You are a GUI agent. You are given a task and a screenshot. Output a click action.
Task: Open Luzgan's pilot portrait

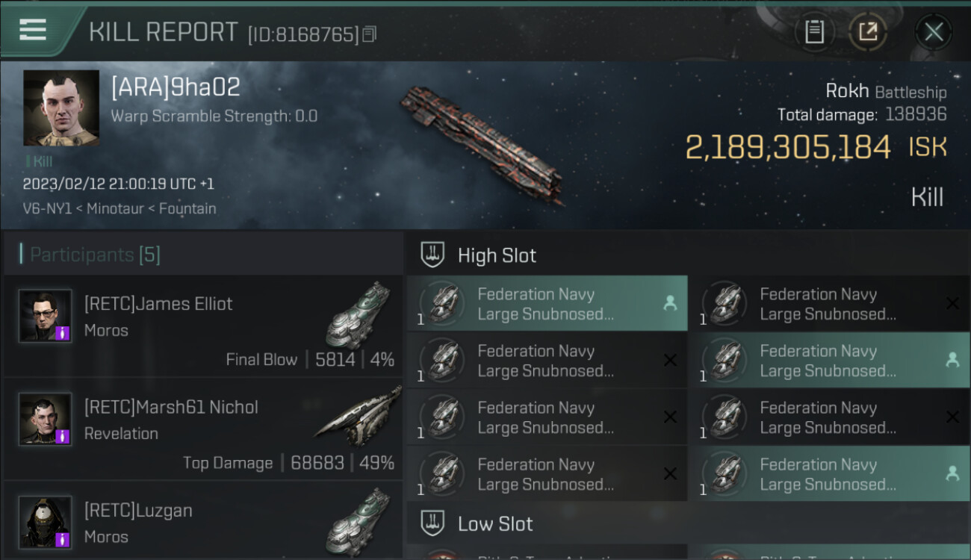tap(46, 522)
